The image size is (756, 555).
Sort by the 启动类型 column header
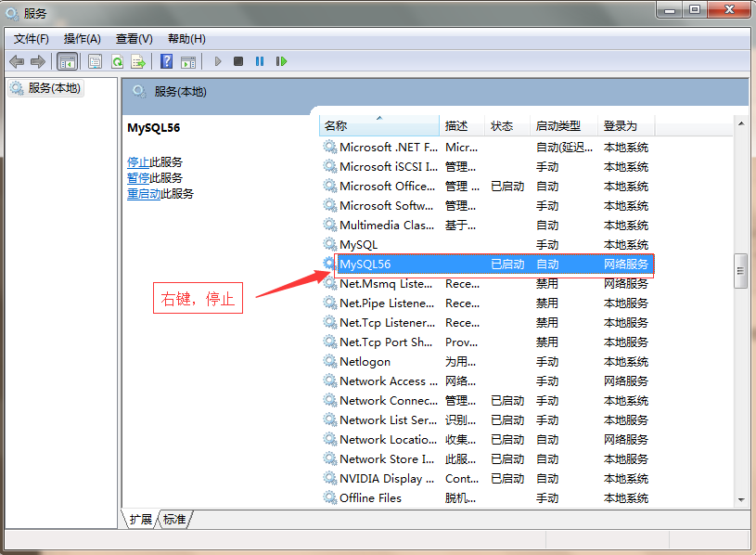point(563,126)
